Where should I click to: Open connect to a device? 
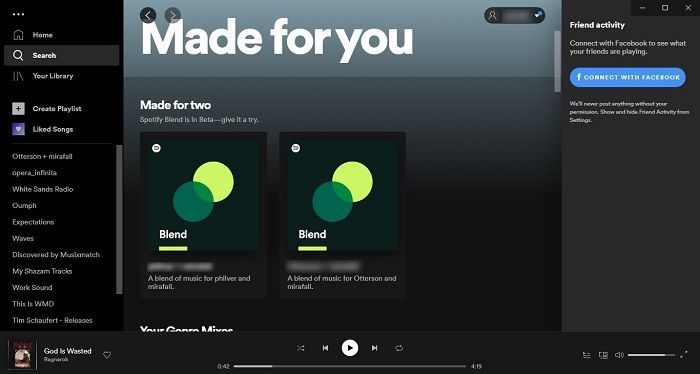tap(603, 355)
